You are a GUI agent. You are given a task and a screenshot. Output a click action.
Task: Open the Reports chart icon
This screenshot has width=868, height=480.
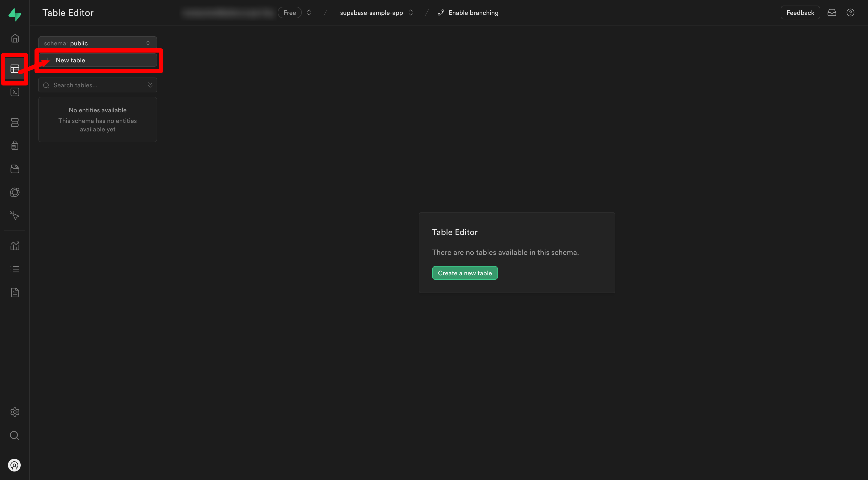tap(15, 246)
